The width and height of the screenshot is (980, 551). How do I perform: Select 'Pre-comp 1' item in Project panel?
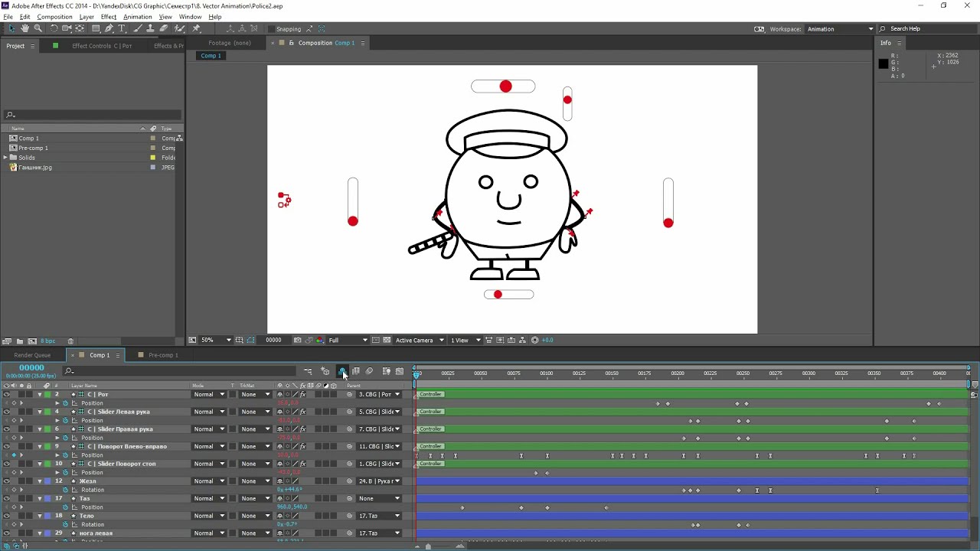(x=33, y=148)
